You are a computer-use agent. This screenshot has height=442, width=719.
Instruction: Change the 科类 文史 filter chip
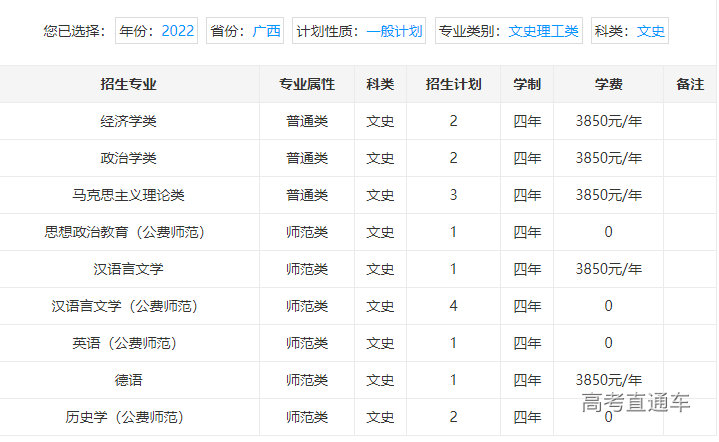pos(629,31)
